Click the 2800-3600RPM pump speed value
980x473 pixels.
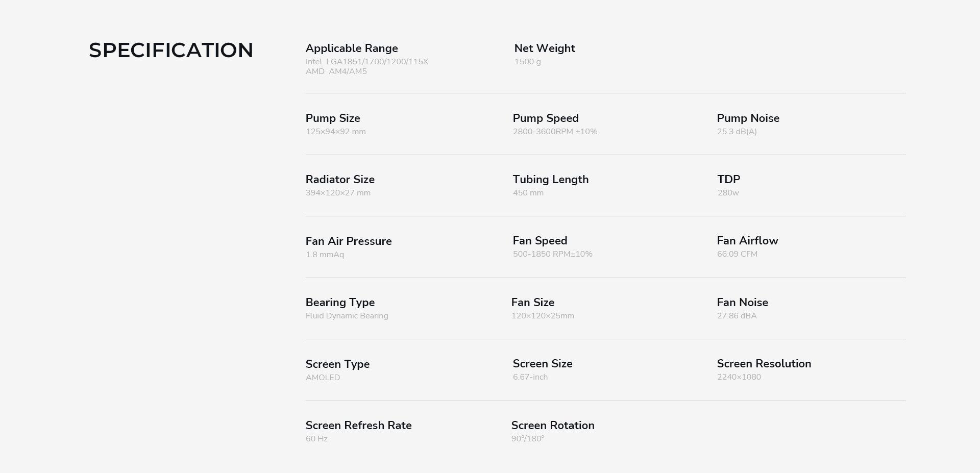point(555,132)
